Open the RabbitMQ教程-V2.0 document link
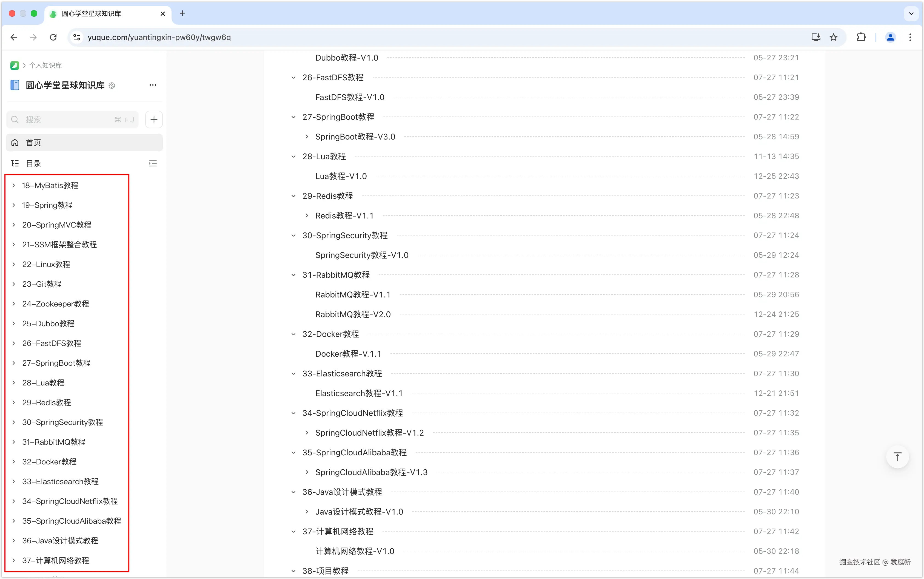The height and width of the screenshot is (579, 924). pyautogui.click(x=353, y=314)
